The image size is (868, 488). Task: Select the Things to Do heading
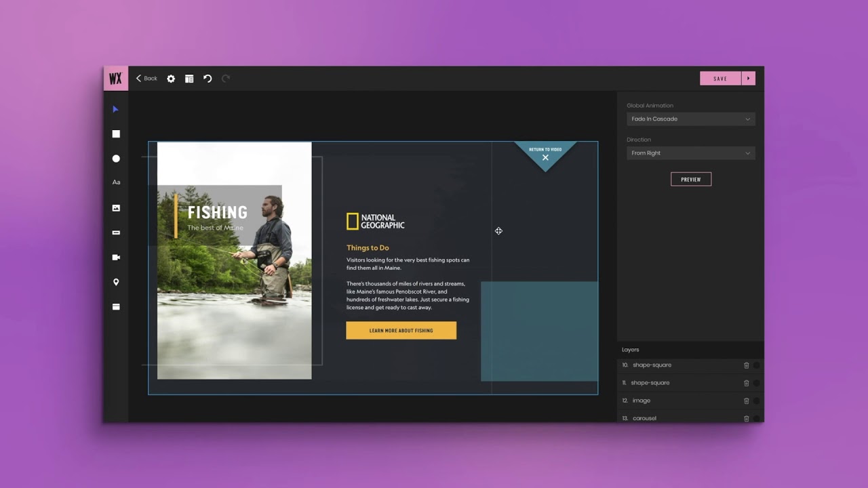point(368,248)
